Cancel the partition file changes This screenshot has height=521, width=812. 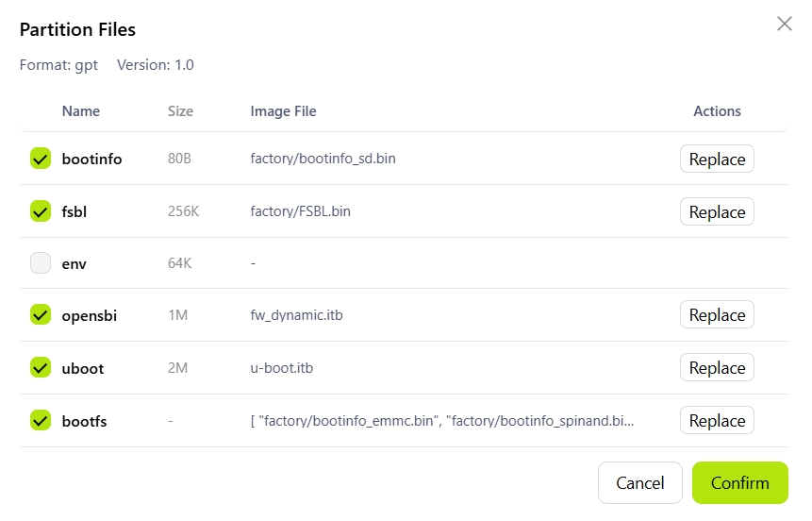tap(640, 482)
